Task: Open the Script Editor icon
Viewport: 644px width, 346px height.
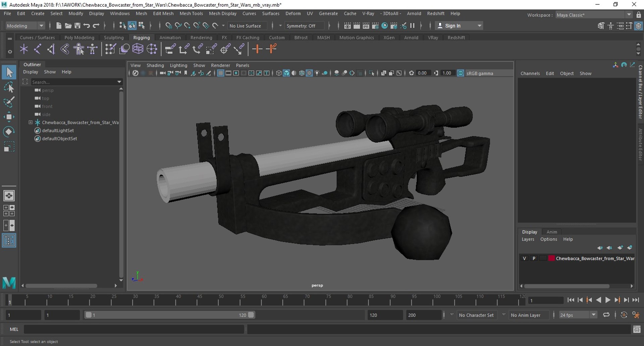Action: 637,329
